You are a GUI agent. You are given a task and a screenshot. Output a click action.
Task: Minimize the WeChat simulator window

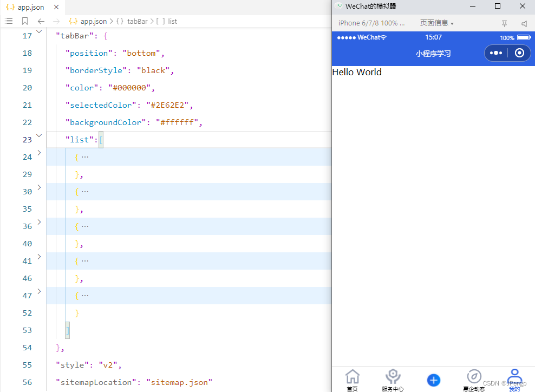[x=473, y=6]
